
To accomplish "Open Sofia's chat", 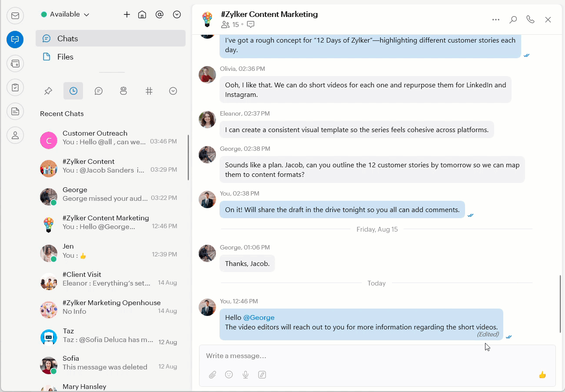I will click(x=111, y=365).
